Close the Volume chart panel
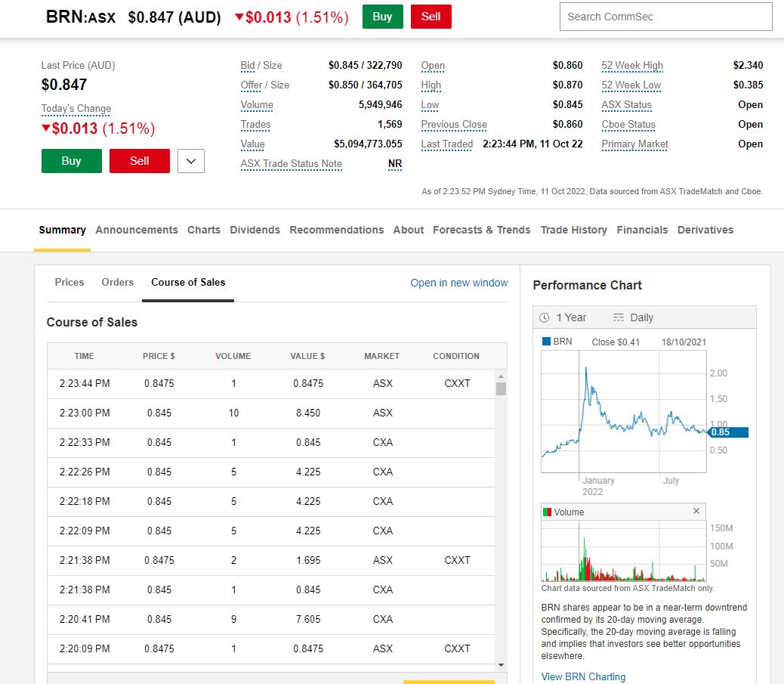 (696, 512)
